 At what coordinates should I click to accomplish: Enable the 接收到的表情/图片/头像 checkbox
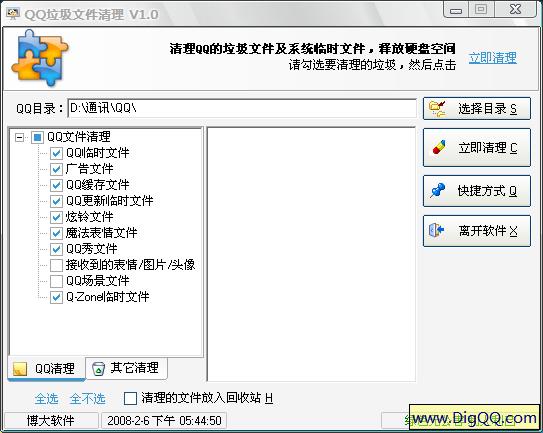coord(56,265)
